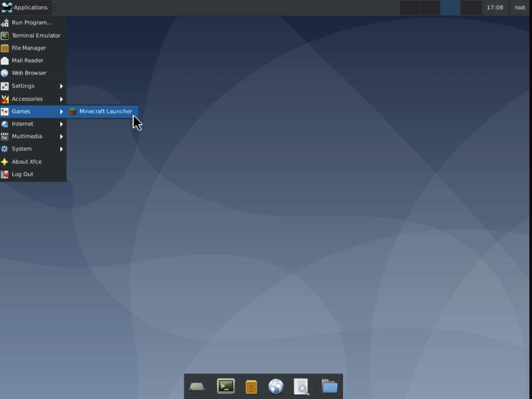Click the Mail Reader envelope icon
Image resolution: width=532 pixels, height=399 pixels.
coord(5,61)
